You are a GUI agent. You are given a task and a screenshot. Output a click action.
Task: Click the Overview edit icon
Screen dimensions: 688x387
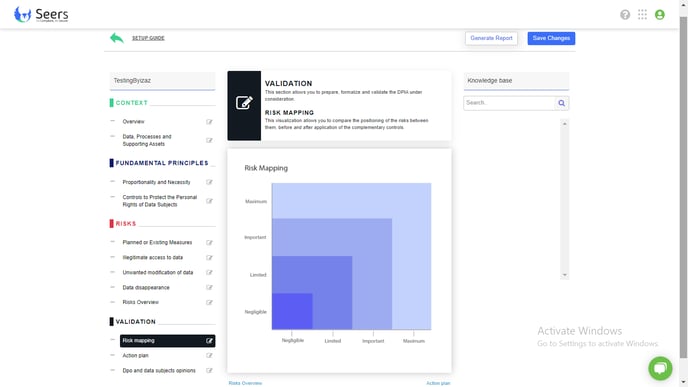(209, 122)
